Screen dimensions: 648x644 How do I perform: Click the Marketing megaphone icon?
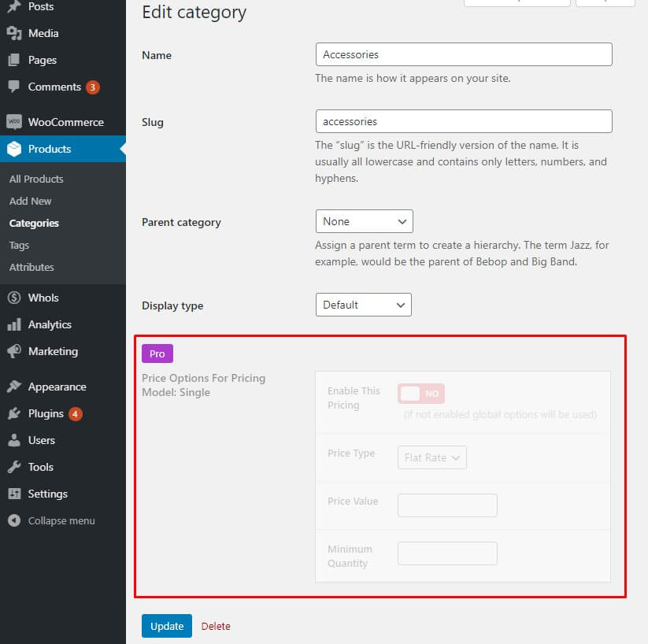pos(14,351)
